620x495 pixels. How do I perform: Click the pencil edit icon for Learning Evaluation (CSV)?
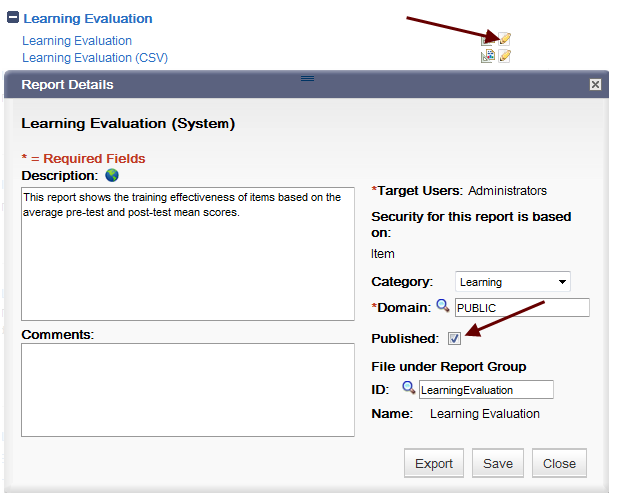pyautogui.click(x=504, y=56)
